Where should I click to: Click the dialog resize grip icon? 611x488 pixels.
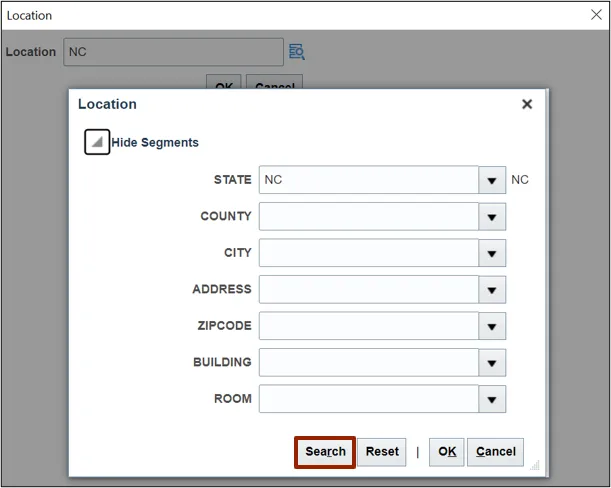click(535, 465)
